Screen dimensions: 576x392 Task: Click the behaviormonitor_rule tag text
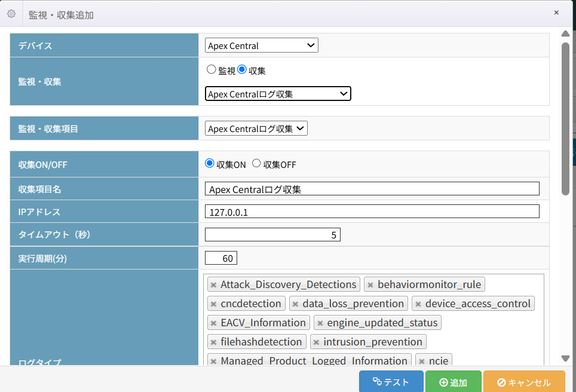(429, 284)
